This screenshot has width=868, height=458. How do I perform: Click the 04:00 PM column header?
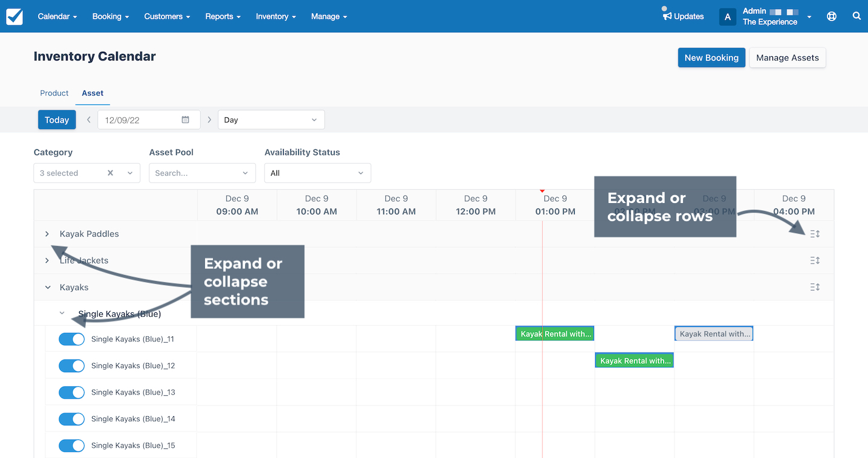coord(794,205)
